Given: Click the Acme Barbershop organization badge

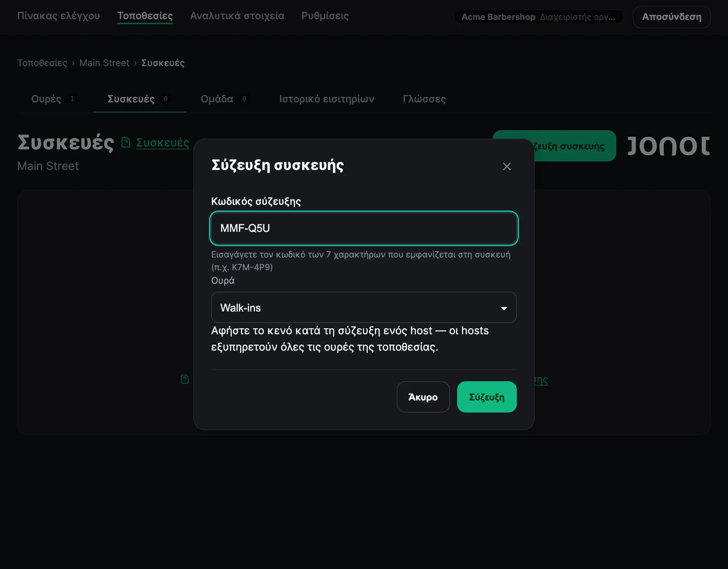Looking at the screenshot, I should 539,17.
